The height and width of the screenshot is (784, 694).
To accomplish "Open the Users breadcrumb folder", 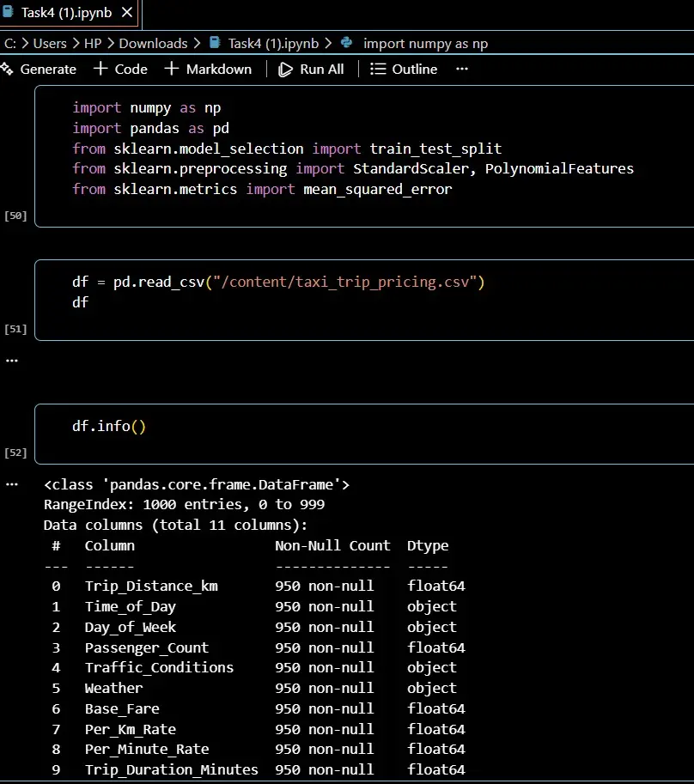I will [x=50, y=44].
